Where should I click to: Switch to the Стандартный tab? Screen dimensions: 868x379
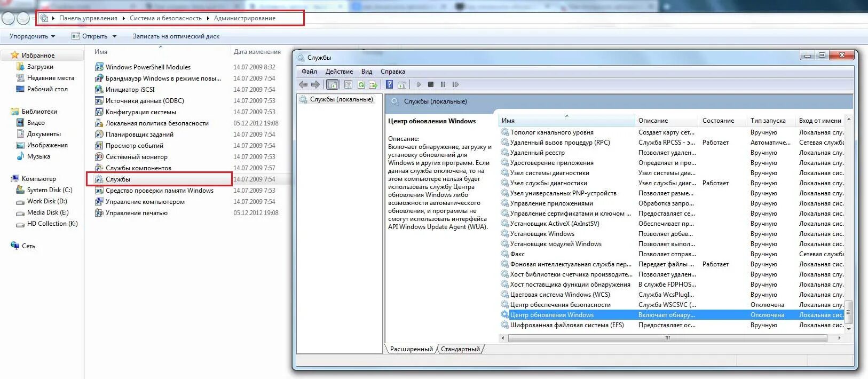(x=460, y=349)
